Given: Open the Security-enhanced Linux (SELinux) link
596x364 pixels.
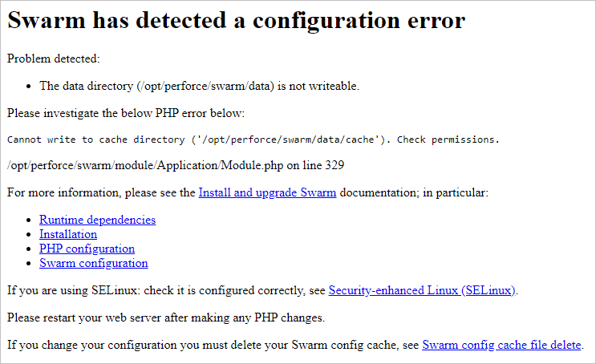Looking at the screenshot, I should [x=422, y=290].
